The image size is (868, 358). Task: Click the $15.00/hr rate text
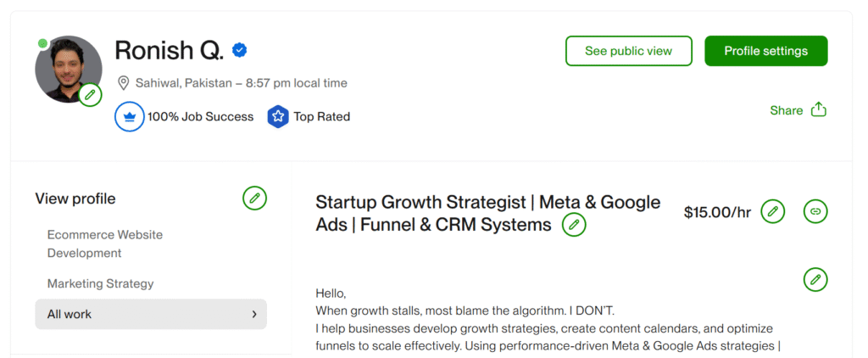pyautogui.click(x=717, y=212)
